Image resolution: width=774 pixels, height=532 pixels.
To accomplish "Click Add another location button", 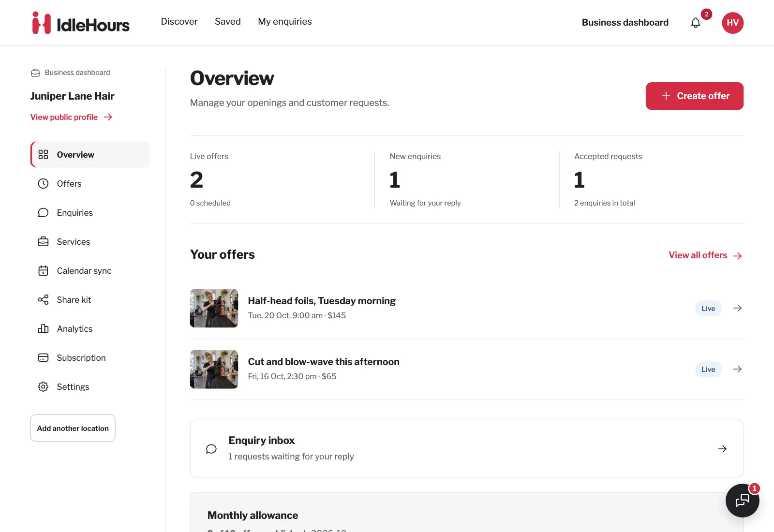I will tap(73, 428).
